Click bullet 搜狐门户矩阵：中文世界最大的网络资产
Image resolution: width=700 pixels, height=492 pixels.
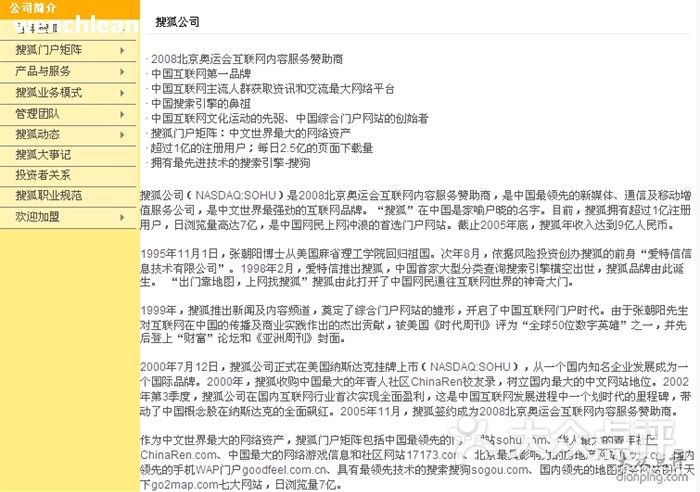click(x=250, y=132)
